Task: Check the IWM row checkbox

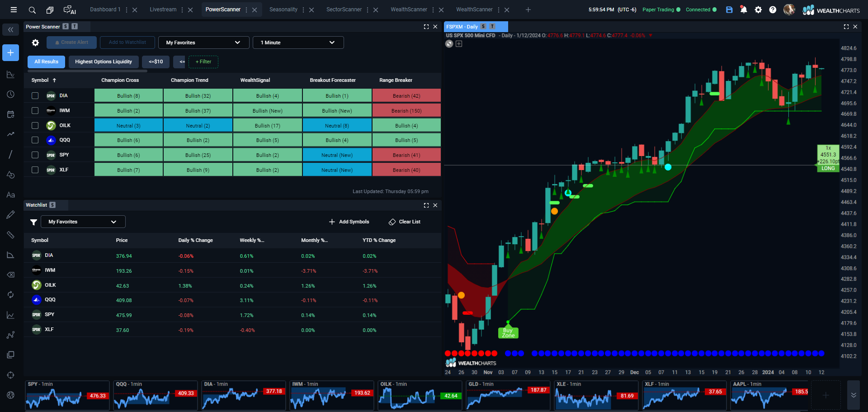Action: click(35, 110)
